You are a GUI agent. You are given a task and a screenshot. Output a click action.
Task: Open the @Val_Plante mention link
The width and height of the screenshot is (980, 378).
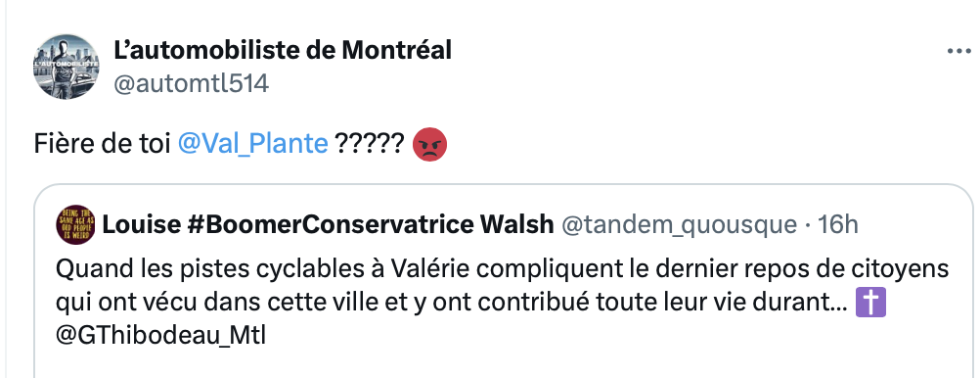coord(253,145)
